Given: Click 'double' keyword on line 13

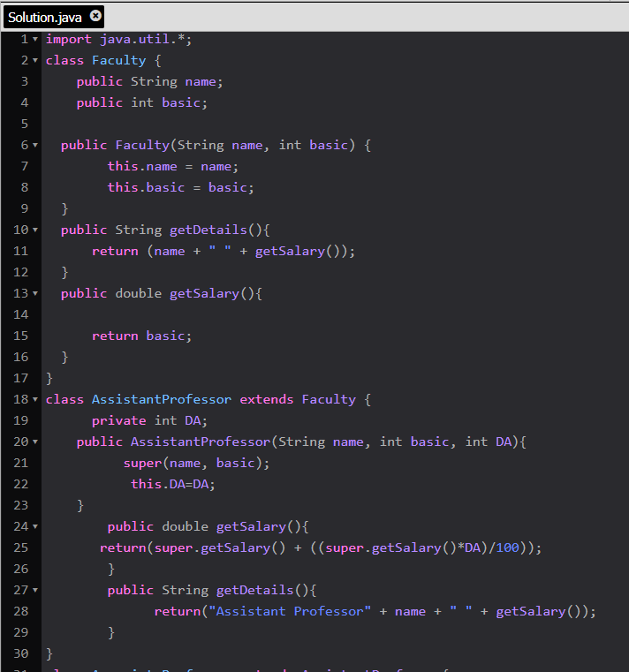Looking at the screenshot, I should [x=139, y=293].
